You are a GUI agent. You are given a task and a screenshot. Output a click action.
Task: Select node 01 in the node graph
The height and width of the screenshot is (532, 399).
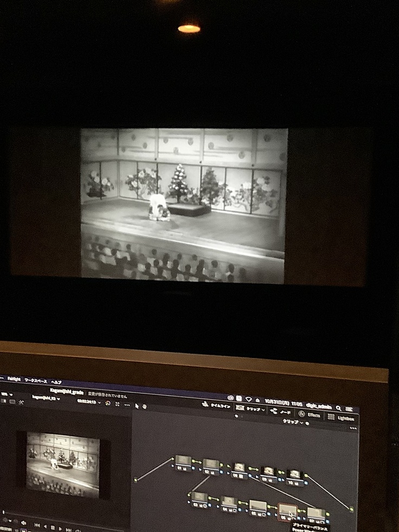pos(183,462)
